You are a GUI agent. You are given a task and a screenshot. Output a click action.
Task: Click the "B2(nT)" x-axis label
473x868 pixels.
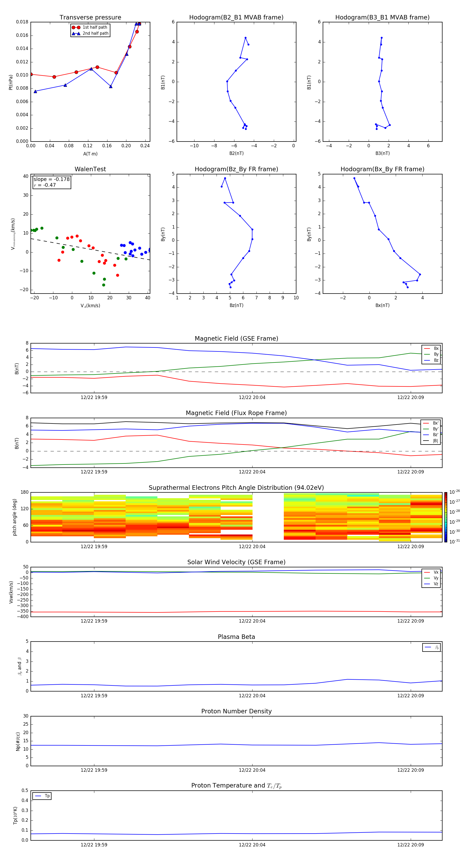[236, 153]
